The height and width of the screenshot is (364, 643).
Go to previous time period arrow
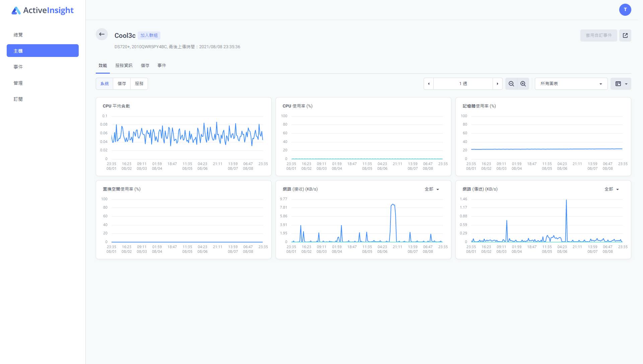(x=429, y=84)
